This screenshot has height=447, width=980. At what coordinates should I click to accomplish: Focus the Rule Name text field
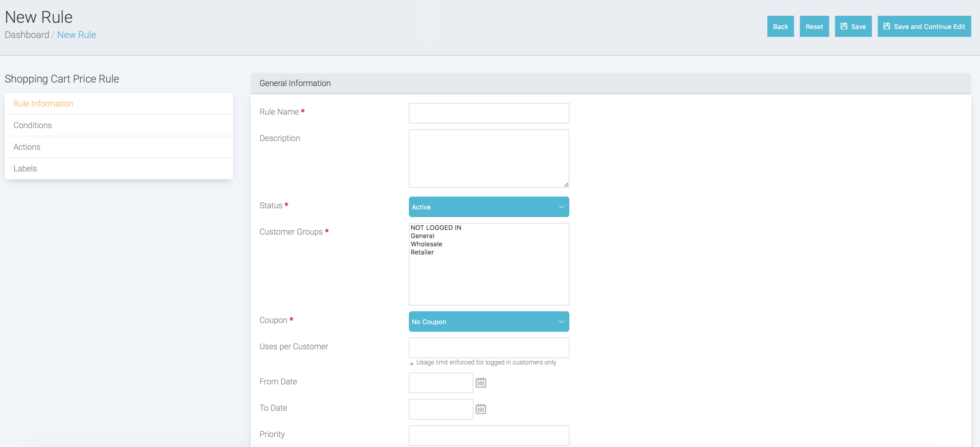(489, 113)
